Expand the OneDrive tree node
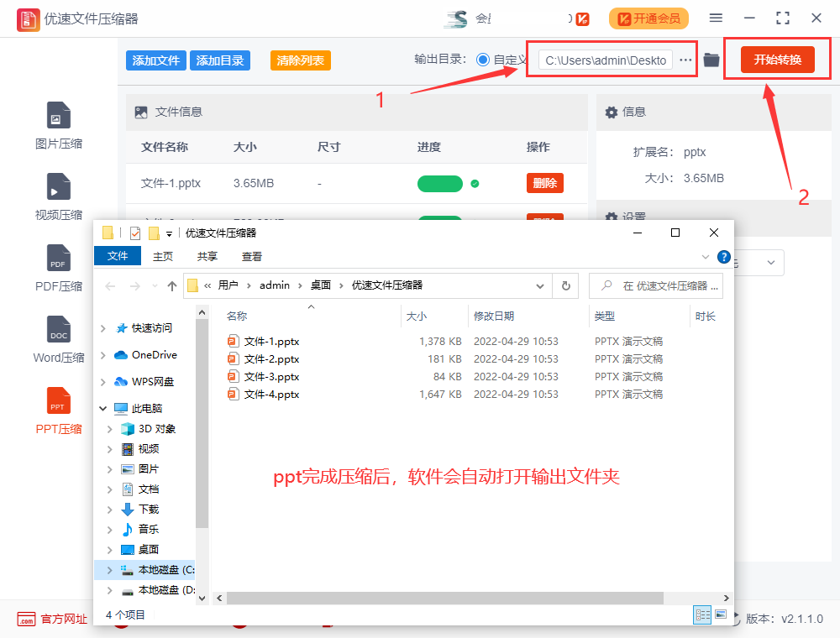The width and height of the screenshot is (840, 638). (102, 355)
